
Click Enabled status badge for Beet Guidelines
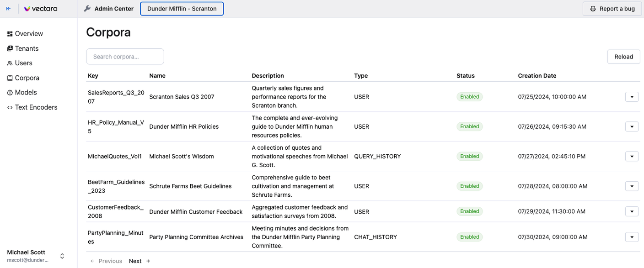469,186
